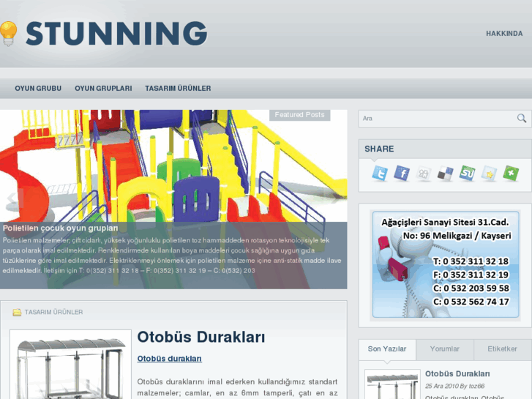Go to previous featured slide arrow
The image size is (532, 399).
click(x=15, y=198)
